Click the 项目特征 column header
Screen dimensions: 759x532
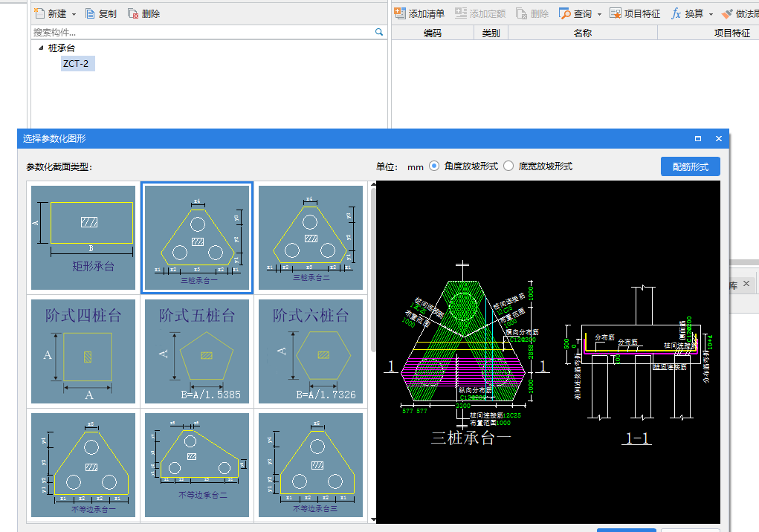point(732,33)
